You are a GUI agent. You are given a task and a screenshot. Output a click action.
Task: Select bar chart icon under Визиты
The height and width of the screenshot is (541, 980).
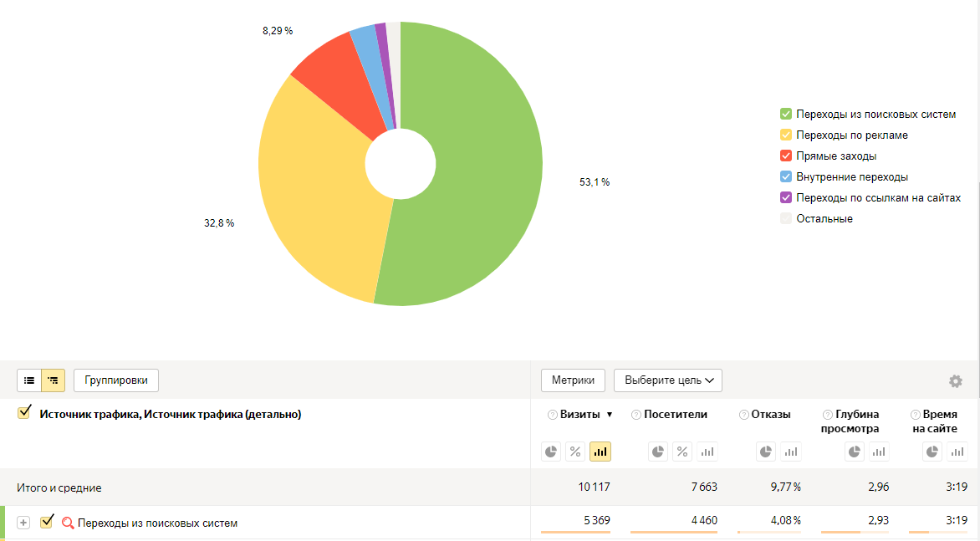tap(600, 452)
